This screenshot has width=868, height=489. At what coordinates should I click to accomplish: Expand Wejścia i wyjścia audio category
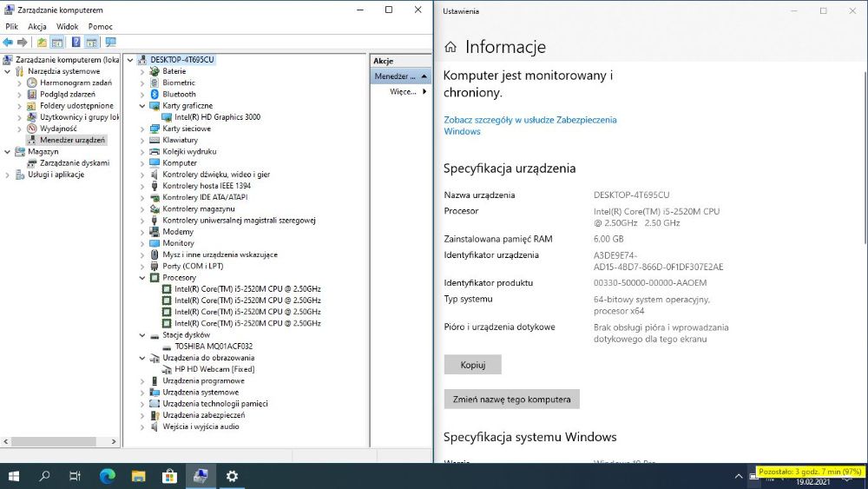pyautogui.click(x=142, y=427)
